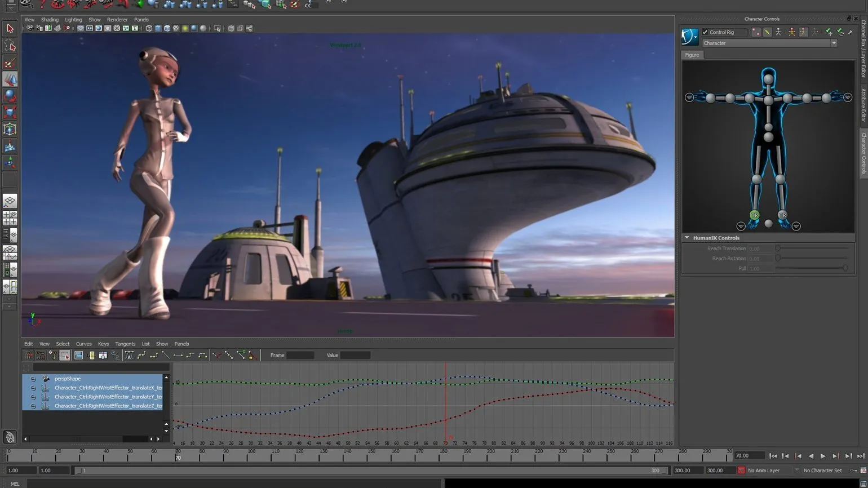Uncheck the Control Rig checkbox

(705, 32)
